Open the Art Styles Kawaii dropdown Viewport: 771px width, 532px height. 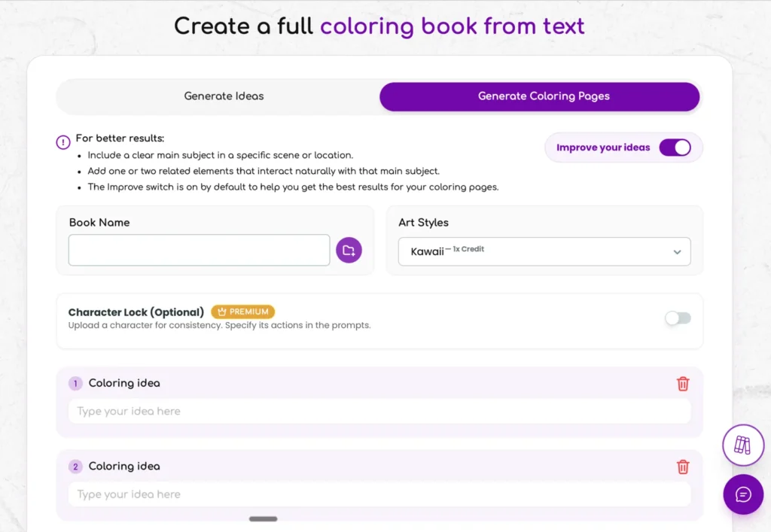[x=544, y=251]
